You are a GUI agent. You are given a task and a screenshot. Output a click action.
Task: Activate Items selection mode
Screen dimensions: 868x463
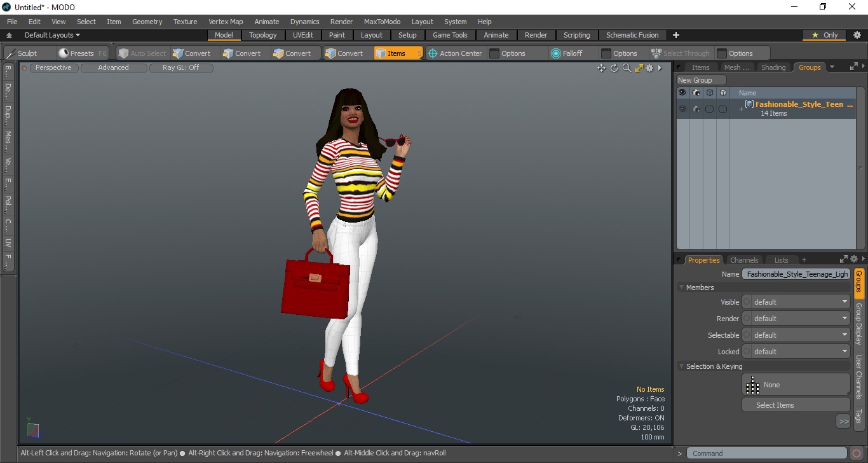pyautogui.click(x=397, y=53)
